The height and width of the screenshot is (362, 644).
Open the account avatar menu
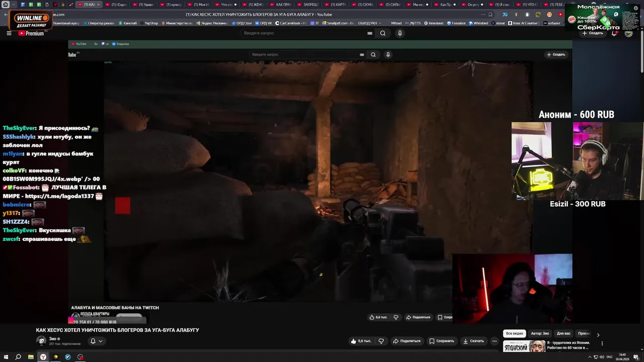[628, 34]
